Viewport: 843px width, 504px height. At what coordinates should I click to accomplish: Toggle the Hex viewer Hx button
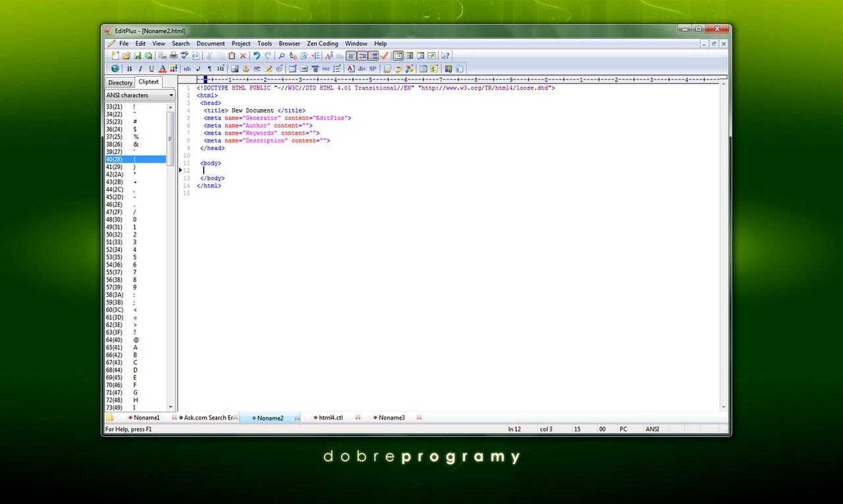pyautogui.click(x=340, y=56)
